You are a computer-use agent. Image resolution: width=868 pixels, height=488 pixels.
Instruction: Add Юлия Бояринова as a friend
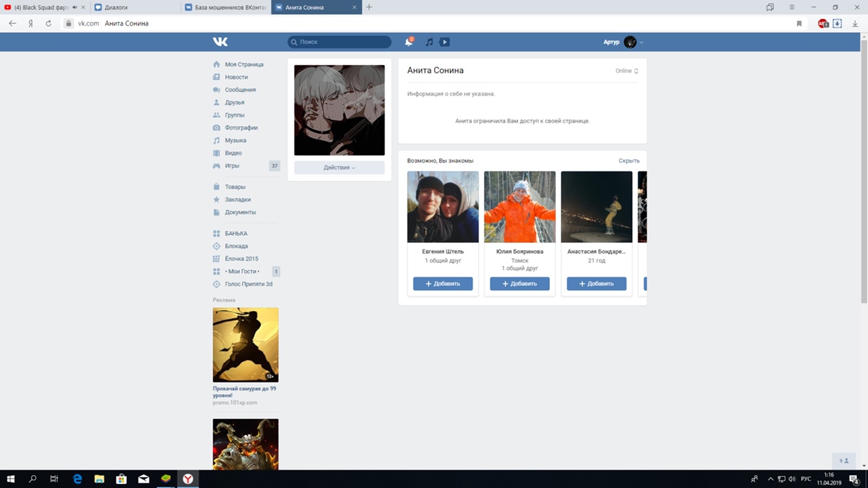[x=519, y=284]
